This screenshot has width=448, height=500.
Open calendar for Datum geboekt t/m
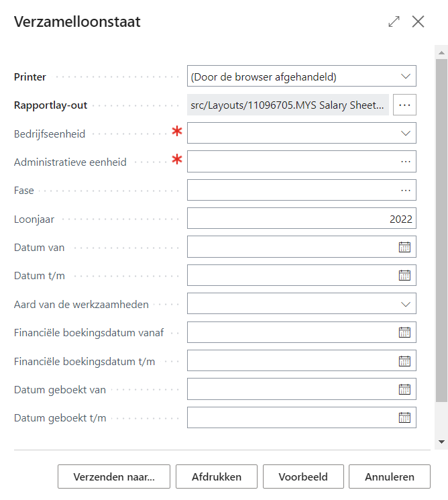click(x=404, y=417)
